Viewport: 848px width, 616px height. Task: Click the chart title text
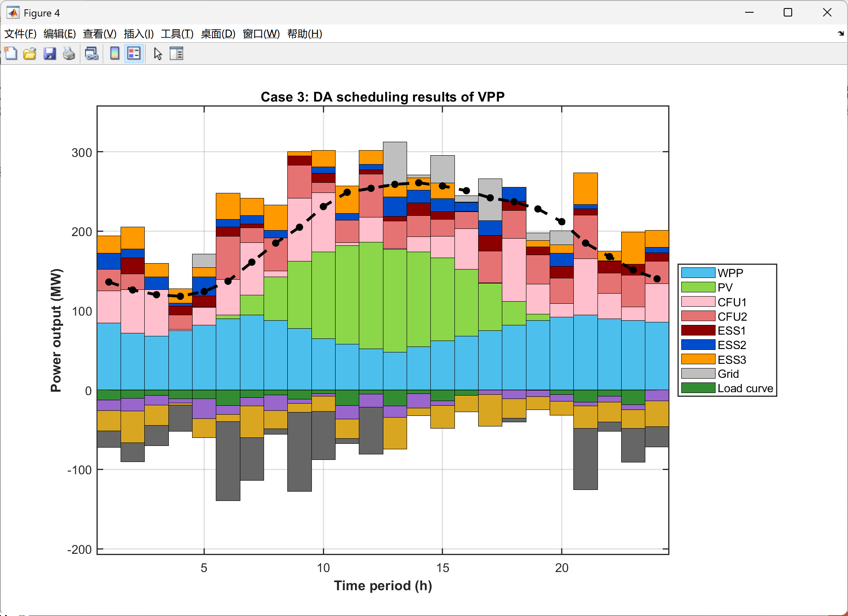[382, 97]
